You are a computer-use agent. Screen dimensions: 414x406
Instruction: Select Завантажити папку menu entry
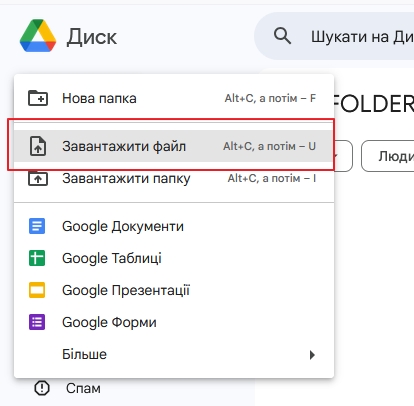[174, 178]
